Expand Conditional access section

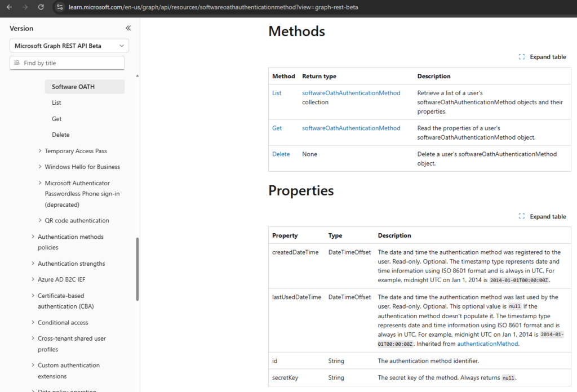(33, 322)
